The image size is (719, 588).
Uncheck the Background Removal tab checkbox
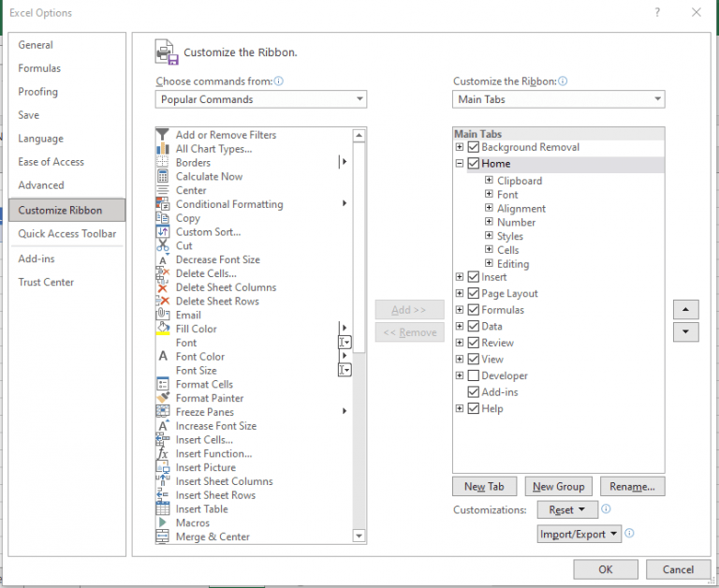click(473, 147)
